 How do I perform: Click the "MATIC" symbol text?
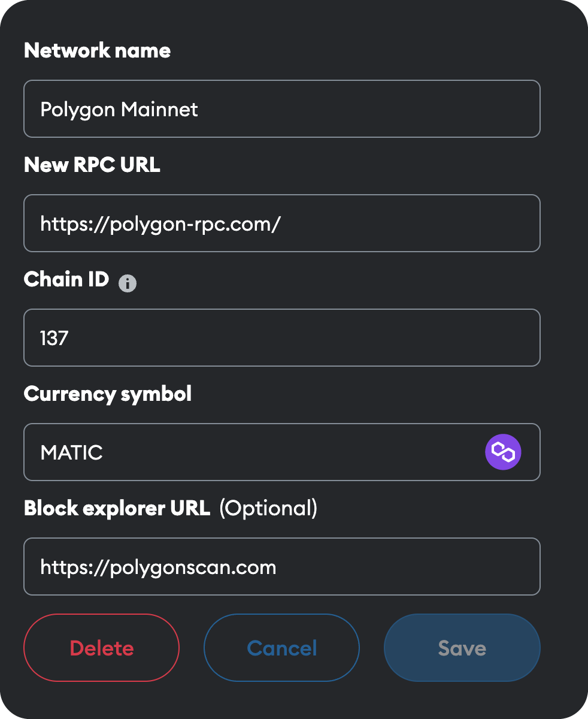pyautogui.click(x=71, y=452)
